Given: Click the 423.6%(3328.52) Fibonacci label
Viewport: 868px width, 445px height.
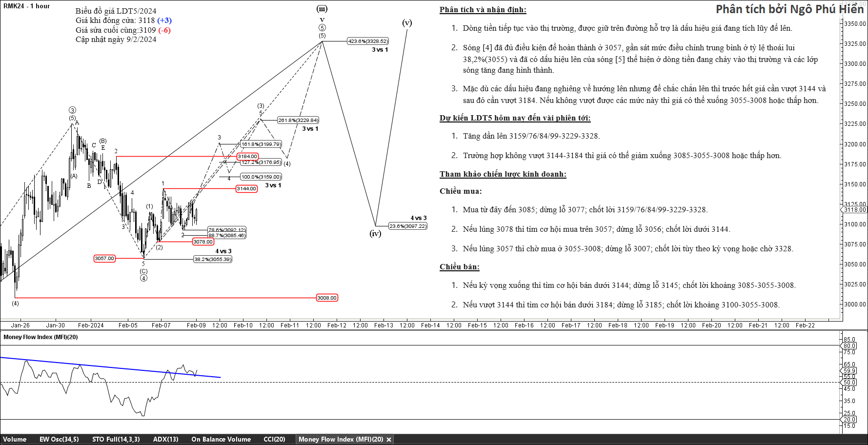Looking at the screenshot, I should (368, 41).
